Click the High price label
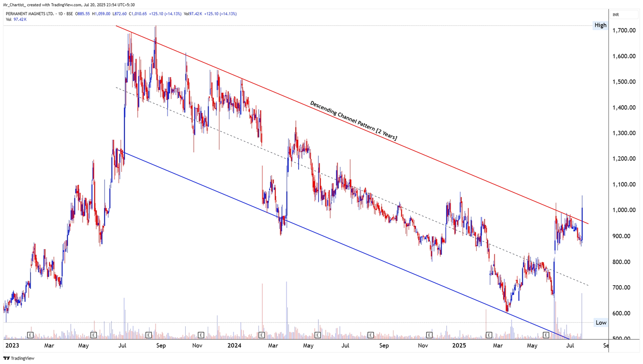This screenshot has width=643, height=364. click(600, 25)
